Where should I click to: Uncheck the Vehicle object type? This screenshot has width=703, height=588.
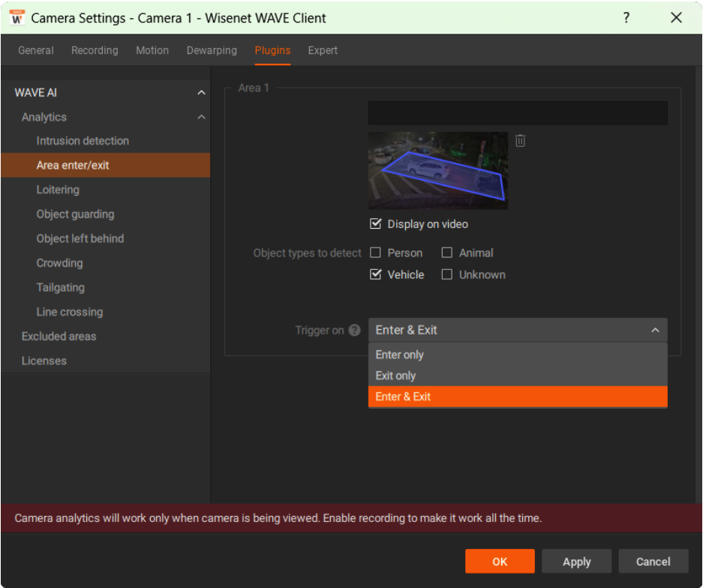(x=376, y=274)
